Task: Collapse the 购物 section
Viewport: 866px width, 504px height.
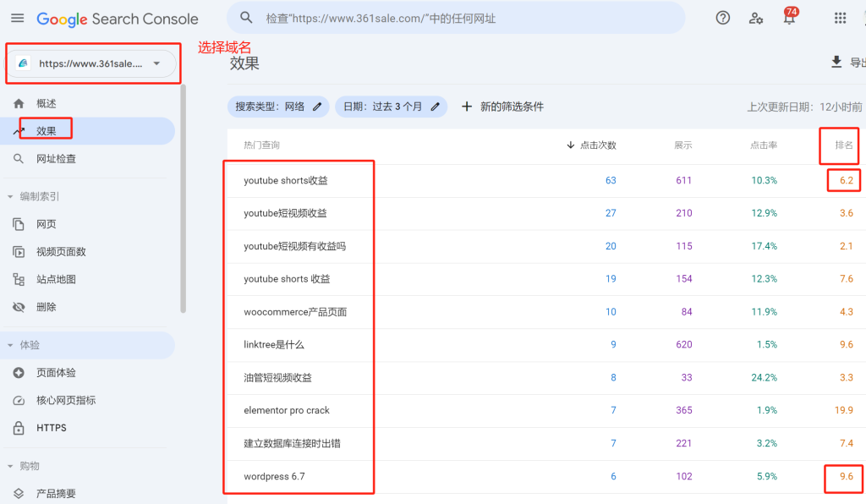Action: pyautogui.click(x=10, y=466)
